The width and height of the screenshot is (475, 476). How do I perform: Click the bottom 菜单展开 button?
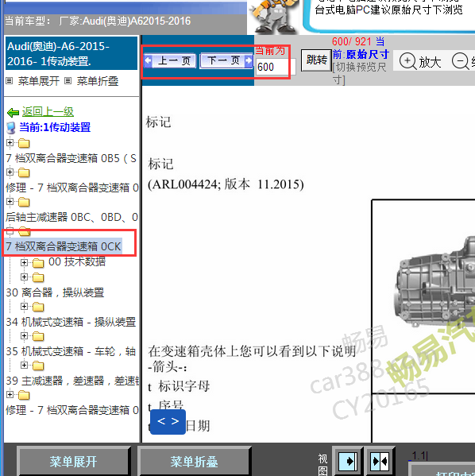74,462
